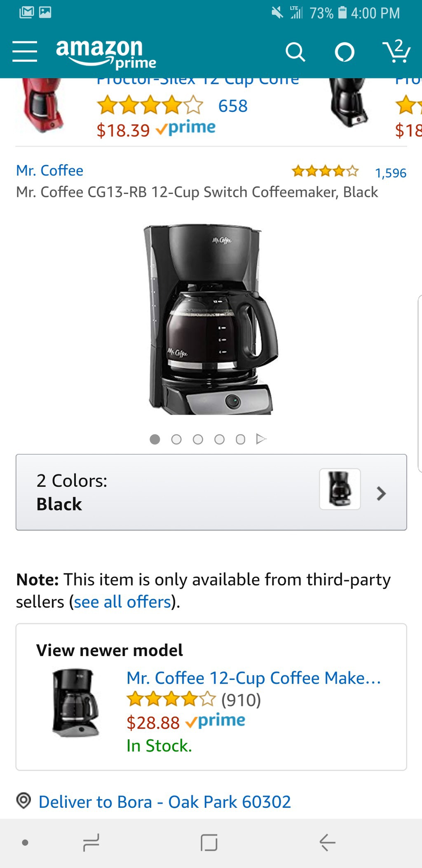Select the third image carousel dot

[x=198, y=439]
